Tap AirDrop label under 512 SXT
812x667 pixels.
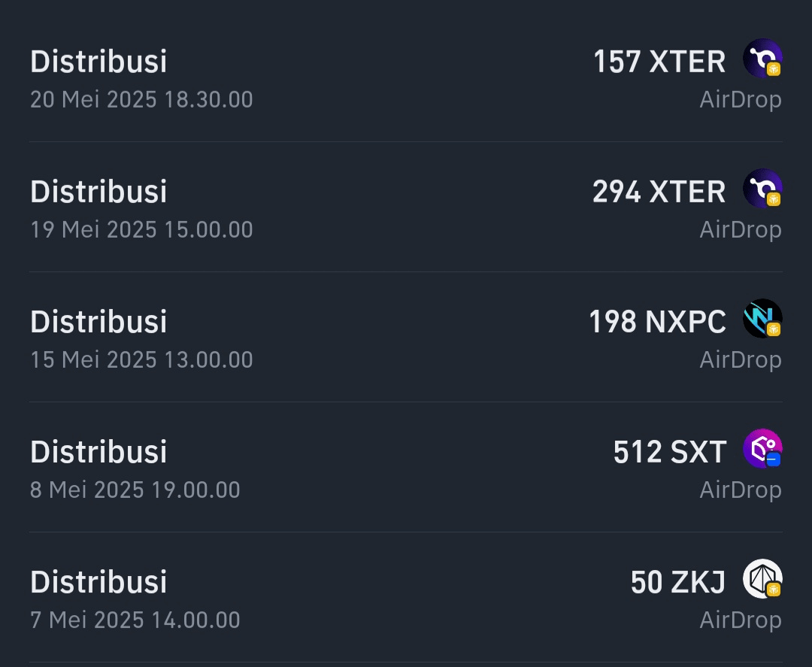pyautogui.click(x=741, y=490)
